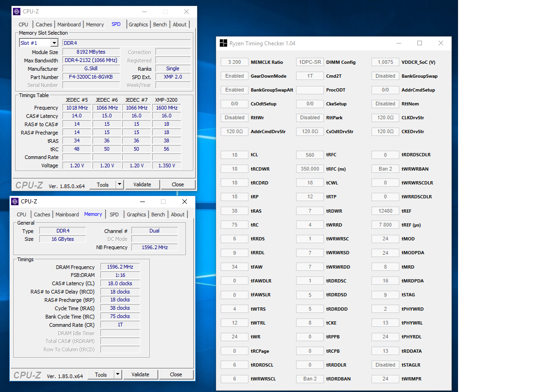Click the BankGroupSwap Disabled field
533x392 pixels.
click(385, 76)
